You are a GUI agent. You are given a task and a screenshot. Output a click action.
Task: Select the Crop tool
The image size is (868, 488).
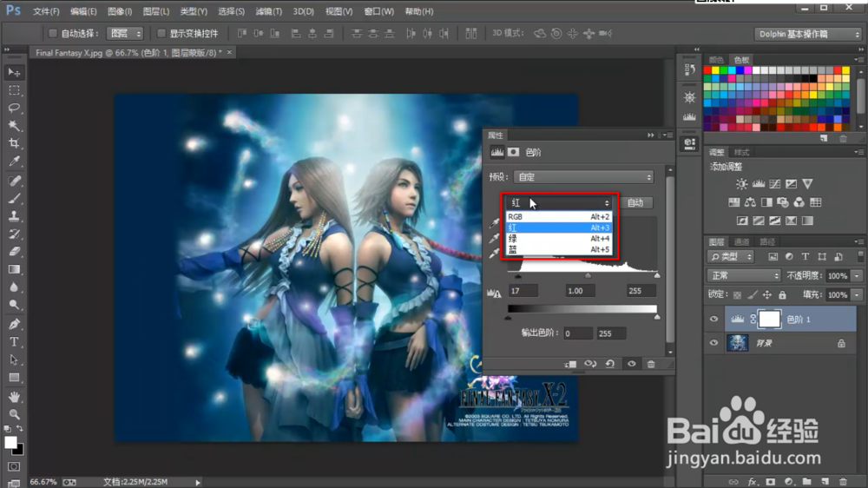point(14,143)
